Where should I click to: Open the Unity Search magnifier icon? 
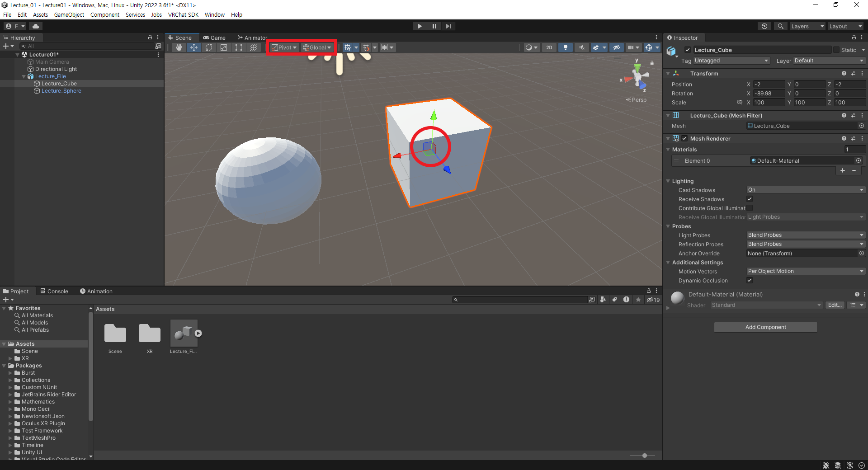pos(780,26)
